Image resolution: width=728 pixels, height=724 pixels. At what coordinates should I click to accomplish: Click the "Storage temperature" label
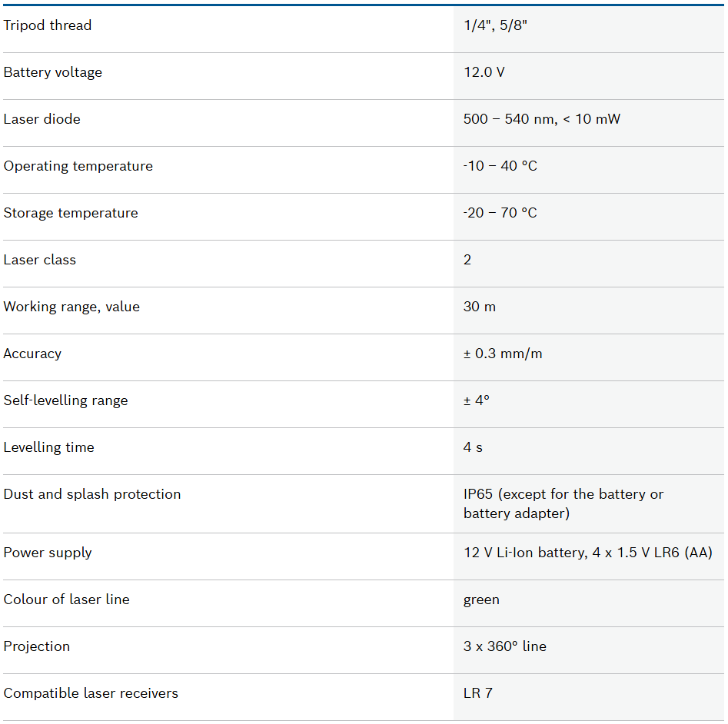coord(71,213)
